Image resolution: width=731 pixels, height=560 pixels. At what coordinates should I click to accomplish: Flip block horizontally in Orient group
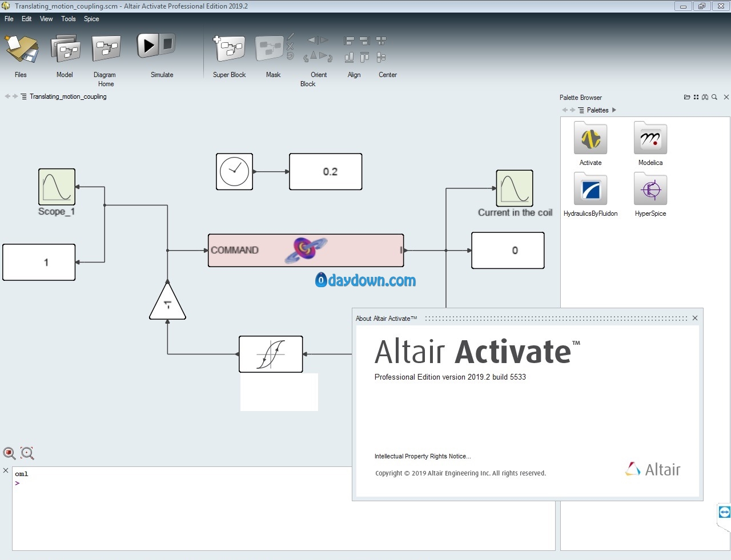[x=318, y=40]
